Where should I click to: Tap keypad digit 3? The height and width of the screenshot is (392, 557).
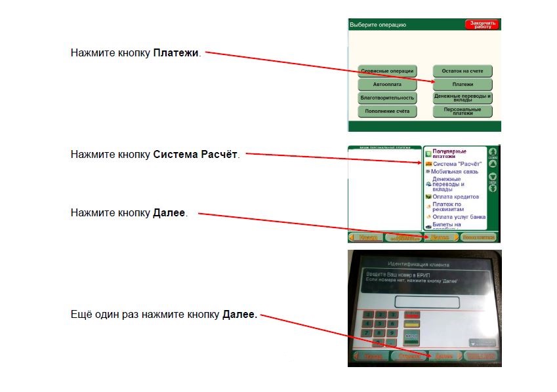[393, 315]
